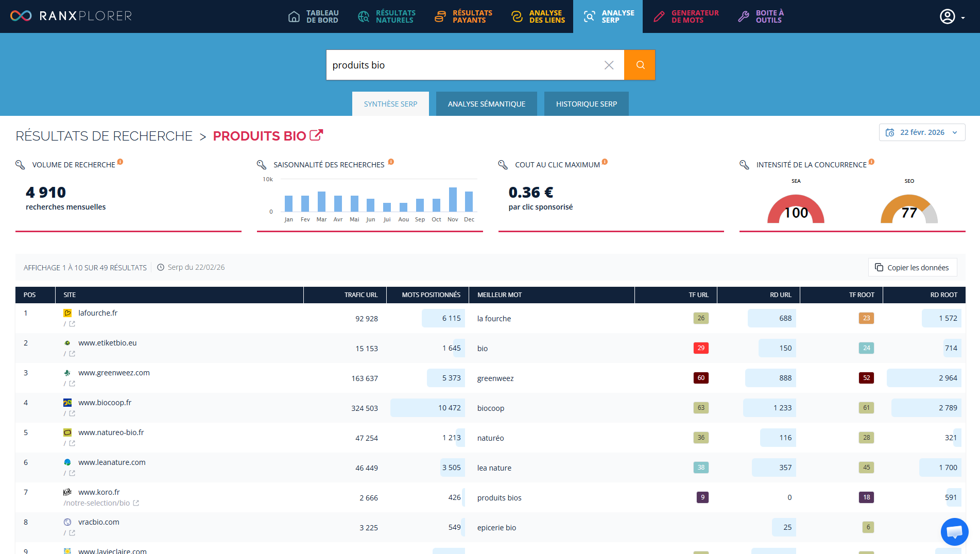Open the Générateur de Mots menu item

pyautogui.click(x=686, y=16)
